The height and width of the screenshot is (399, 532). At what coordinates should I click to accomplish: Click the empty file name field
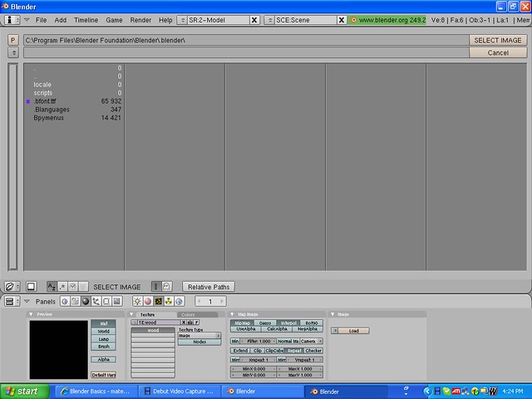click(246, 53)
